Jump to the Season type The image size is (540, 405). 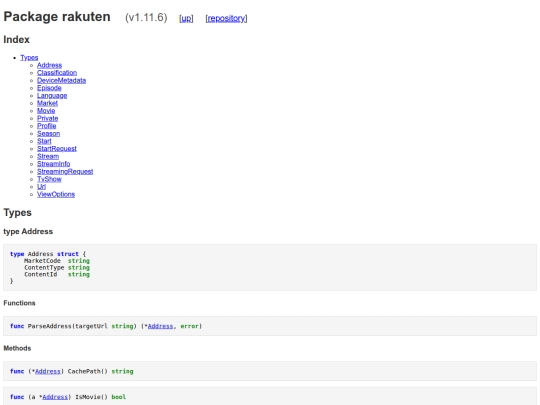[x=48, y=133]
